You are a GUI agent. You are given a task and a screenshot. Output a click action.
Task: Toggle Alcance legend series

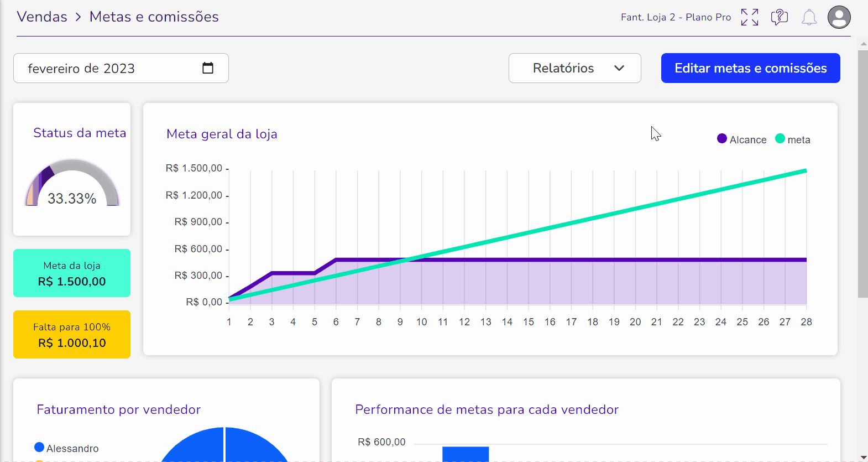pyautogui.click(x=741, y=139)
